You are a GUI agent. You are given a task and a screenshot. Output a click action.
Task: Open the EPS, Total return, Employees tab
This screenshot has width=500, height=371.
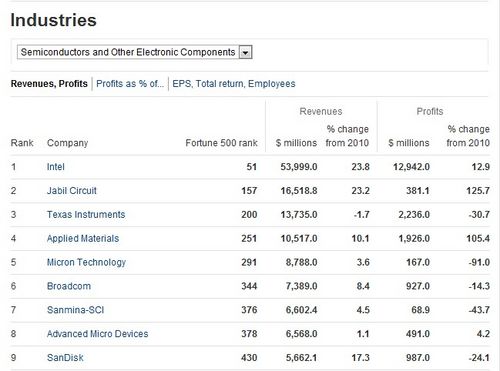(x=234, y=83)
